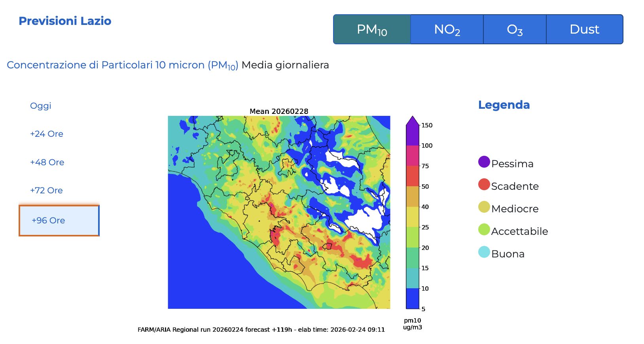Viewport: 644px width, 344px height.
Task: Click the Lazio PM10 forecast map
Action: click(279, 212)
